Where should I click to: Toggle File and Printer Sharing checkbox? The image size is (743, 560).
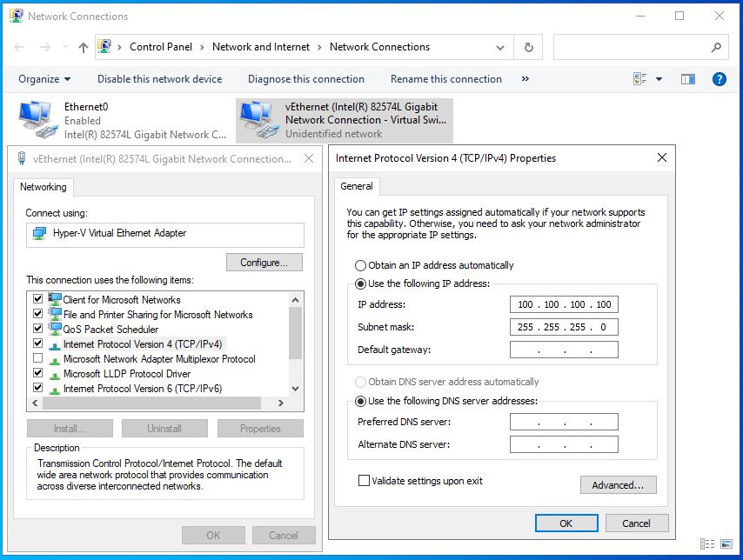[x=38, y=314]
